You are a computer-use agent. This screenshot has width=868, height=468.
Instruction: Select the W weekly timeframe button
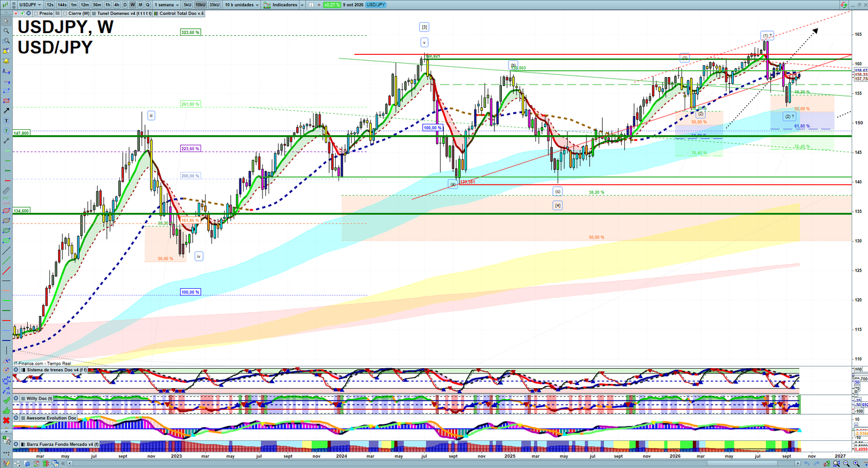(x=132, y=5)
